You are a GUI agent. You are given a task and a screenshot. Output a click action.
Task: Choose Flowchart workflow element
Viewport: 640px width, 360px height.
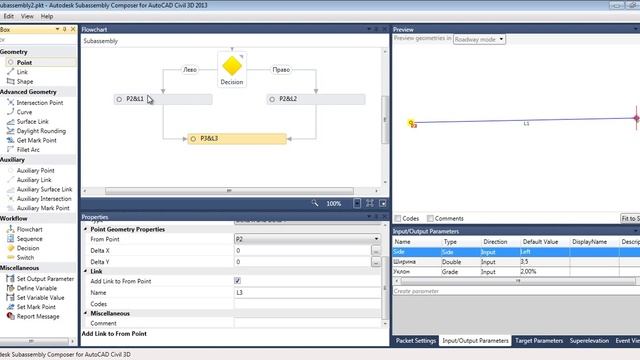click(29, 229)
